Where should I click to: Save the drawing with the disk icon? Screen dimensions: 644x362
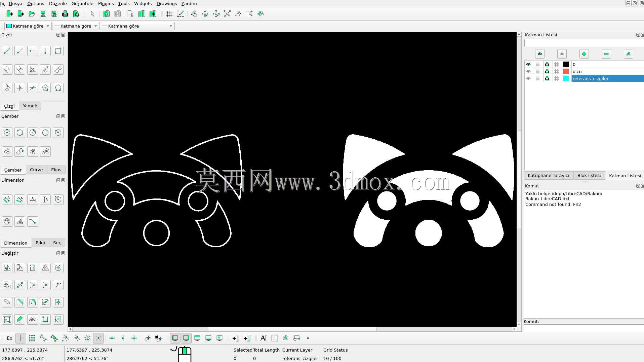pos(43,14)
